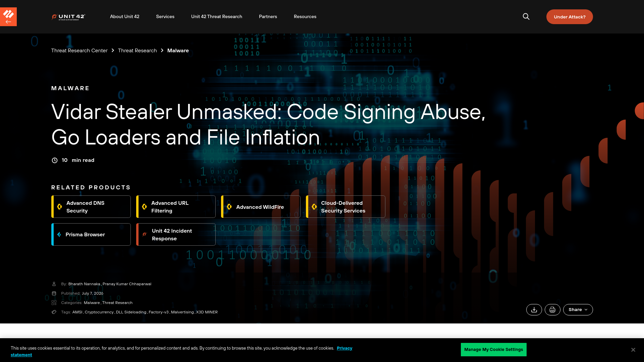Click Manage My Cookie Settings button
The width and height of the screenshot is (644, 362).
[x=493, y=350]
